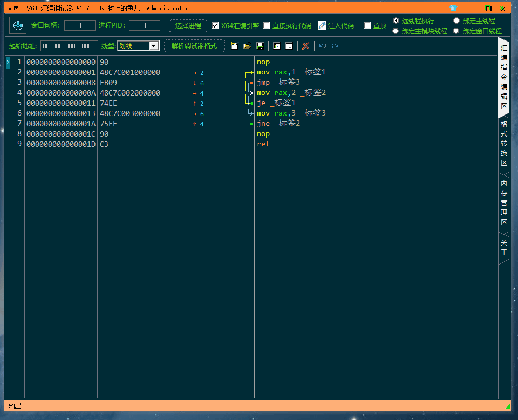Click jump indicator on row 7
This screenshot has height=420, width=518.
coord(199,124)
